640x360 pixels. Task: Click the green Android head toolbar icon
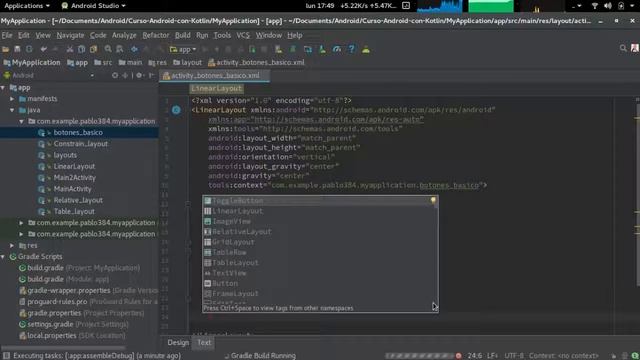coord(366,49)
